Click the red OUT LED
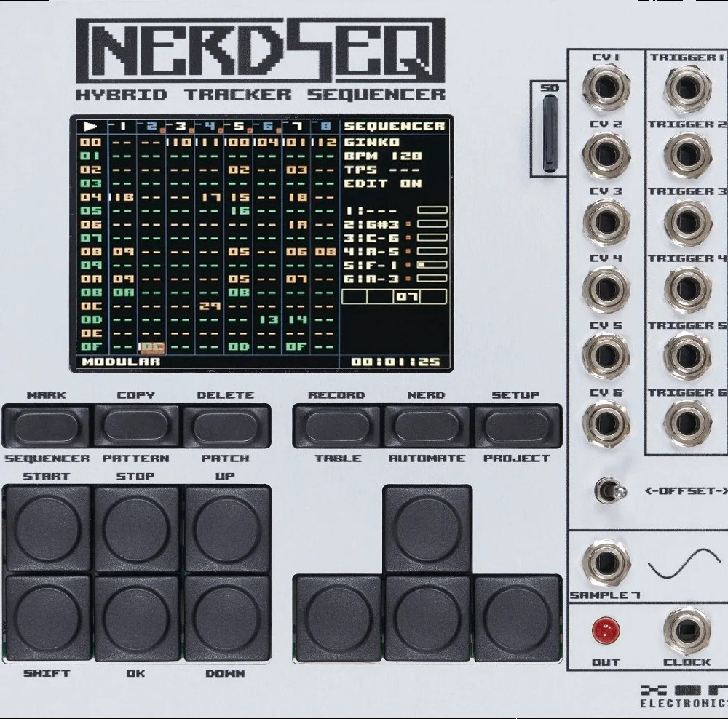728x719 pixels. click(x=606, y=630)
